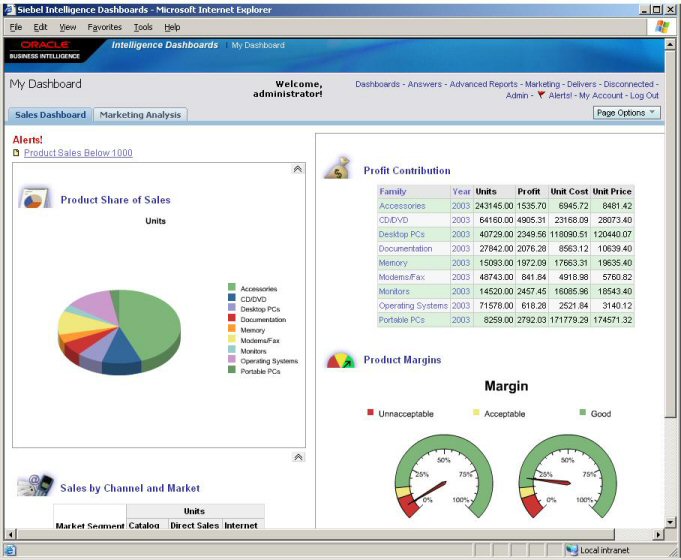Click the My Dashboard breadcrumb in banner
The width and height of the screenshot is (681, 560).
coord(258,45)
